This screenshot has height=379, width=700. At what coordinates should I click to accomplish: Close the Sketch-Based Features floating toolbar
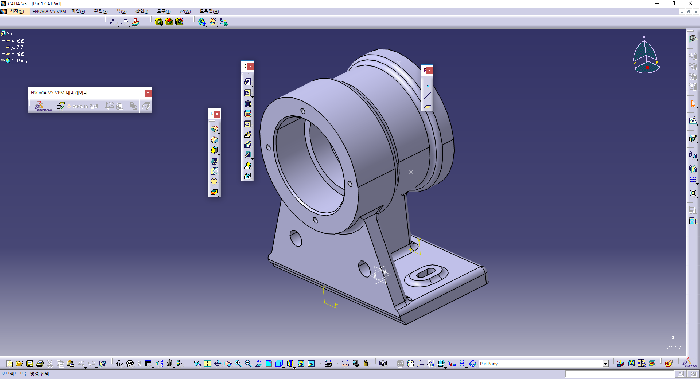click(250, 67)
